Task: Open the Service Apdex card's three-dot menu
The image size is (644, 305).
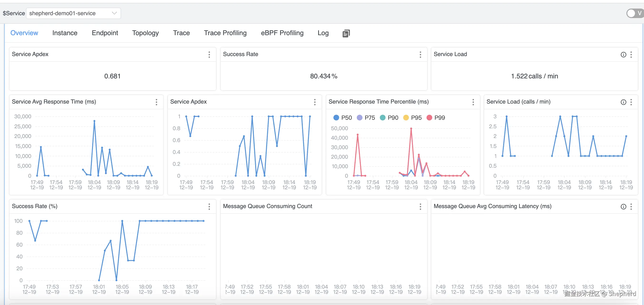Action: 209,54
